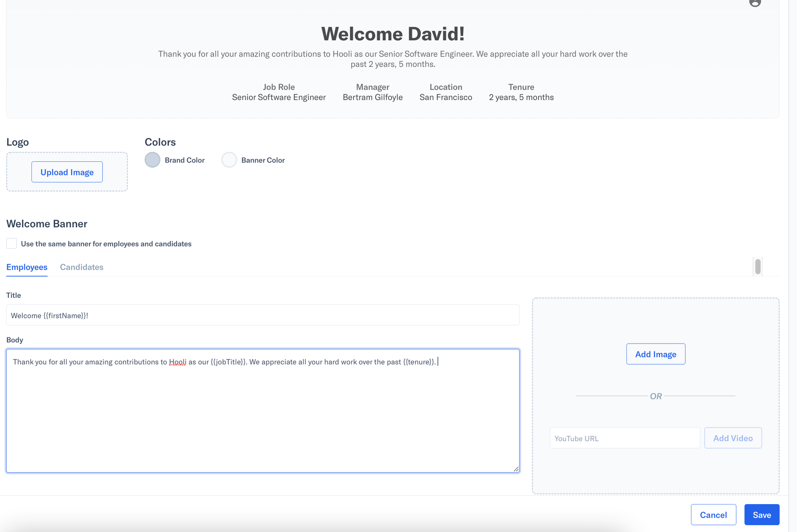Screen dimensions: 797x532
Task: Enable same banner for employees and candidates
Action: pyautogui.click(x=12, y=243)
